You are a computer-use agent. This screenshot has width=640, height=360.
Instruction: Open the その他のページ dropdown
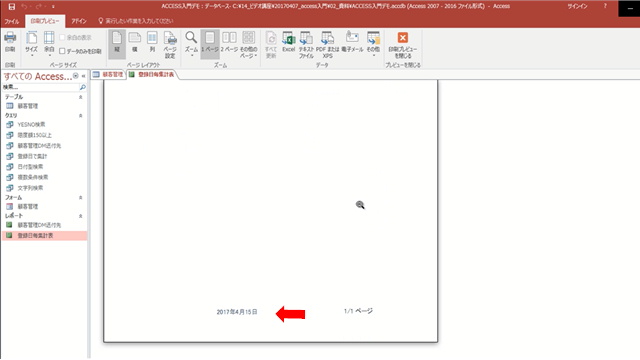click(248, 45)
